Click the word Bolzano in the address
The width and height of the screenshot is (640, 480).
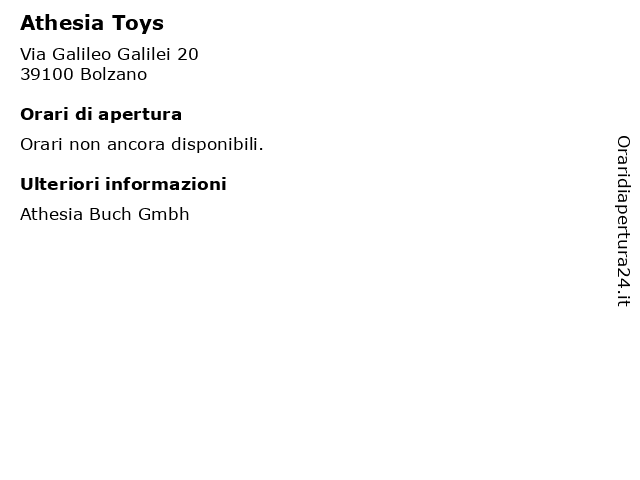pos(113,74)
